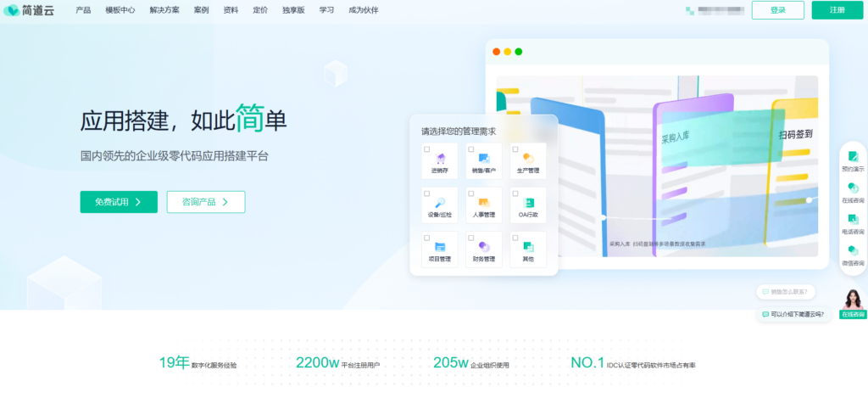Click the 登录 button
Screen dimensions: 868x398
coord(778,10)
